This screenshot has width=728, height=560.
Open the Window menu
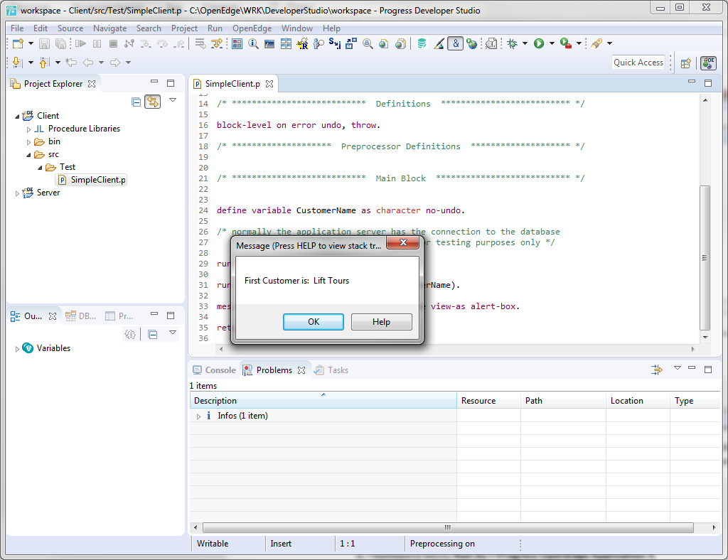pyautogui.click(x=297, y=28)
